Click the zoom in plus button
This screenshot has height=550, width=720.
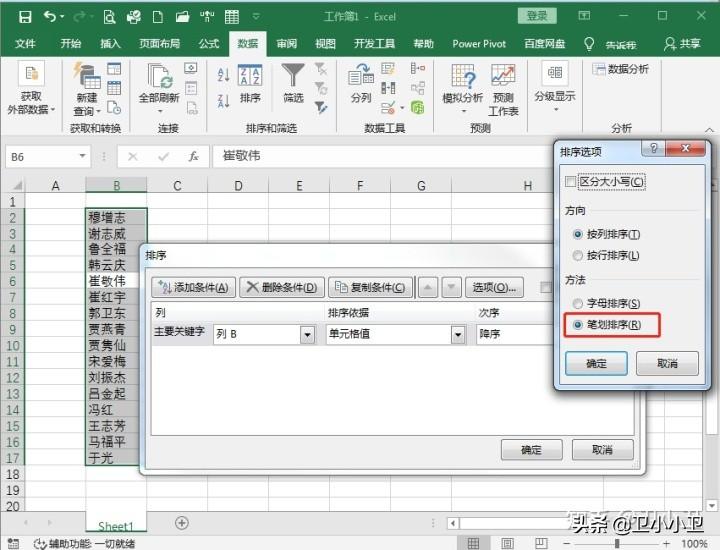click(x=666, y=544)
